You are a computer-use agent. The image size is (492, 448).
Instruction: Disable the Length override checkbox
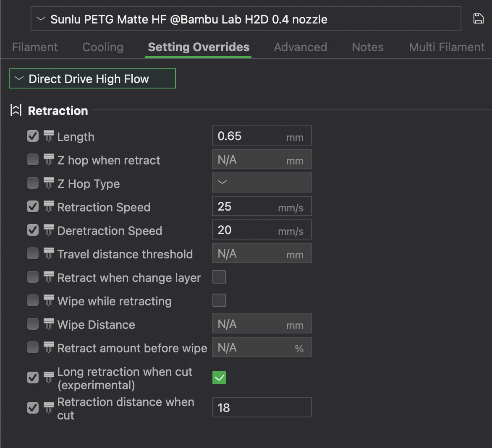[x=33, y=136]
